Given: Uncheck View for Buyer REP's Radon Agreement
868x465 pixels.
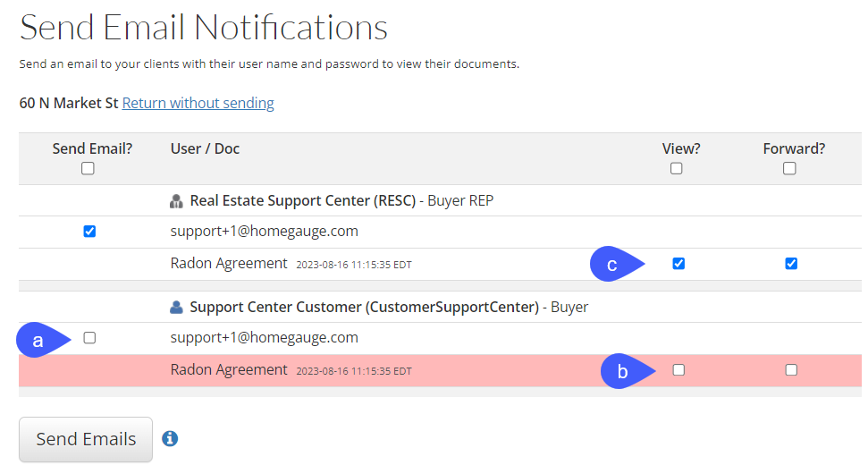Looking at the screenshot, I should pos(678,264).
